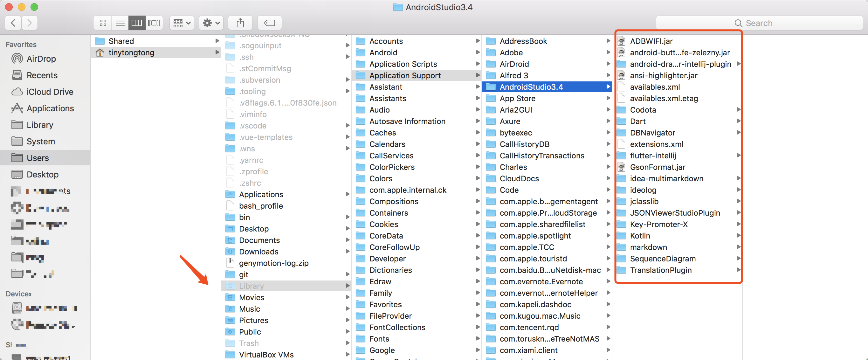The height and width of the screenshot is (360, 868).
Task: Open the flutter-intellij folder
Action: pyautogui.click(x=653, y=156)
